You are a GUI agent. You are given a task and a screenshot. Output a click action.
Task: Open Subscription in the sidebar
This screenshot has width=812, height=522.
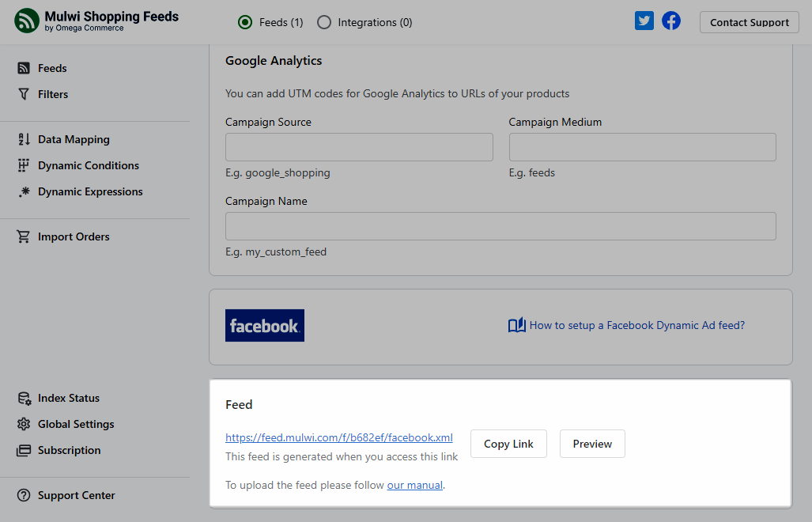69,450
